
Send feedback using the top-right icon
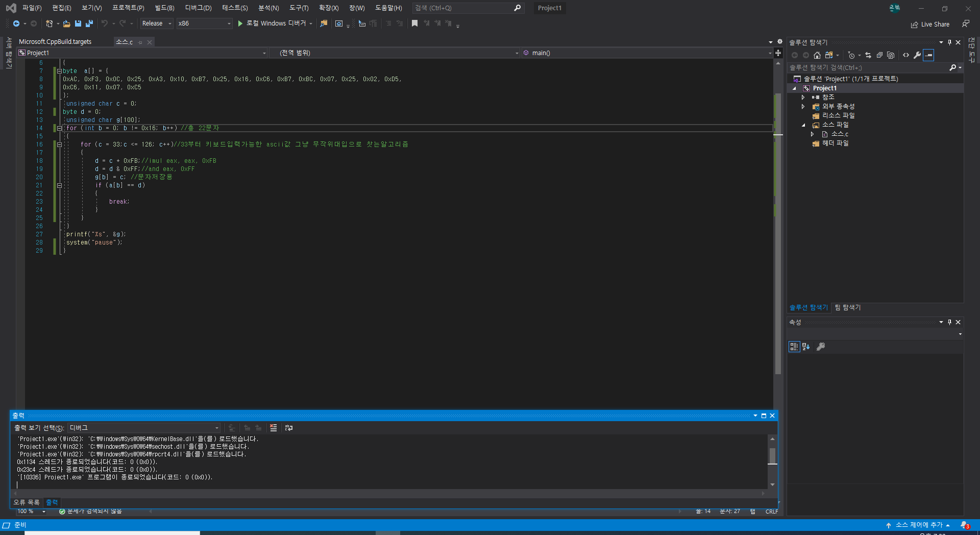click(x=966, y=23)
